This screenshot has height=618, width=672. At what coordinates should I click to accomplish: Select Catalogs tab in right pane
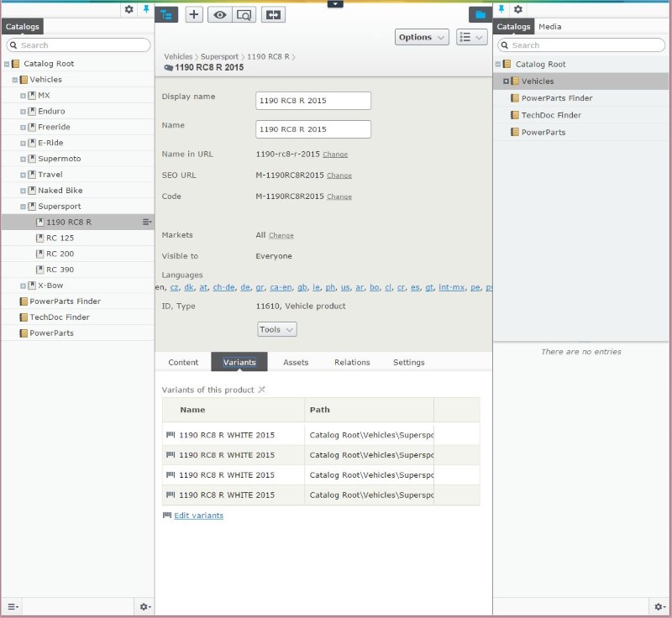point(513,27)
